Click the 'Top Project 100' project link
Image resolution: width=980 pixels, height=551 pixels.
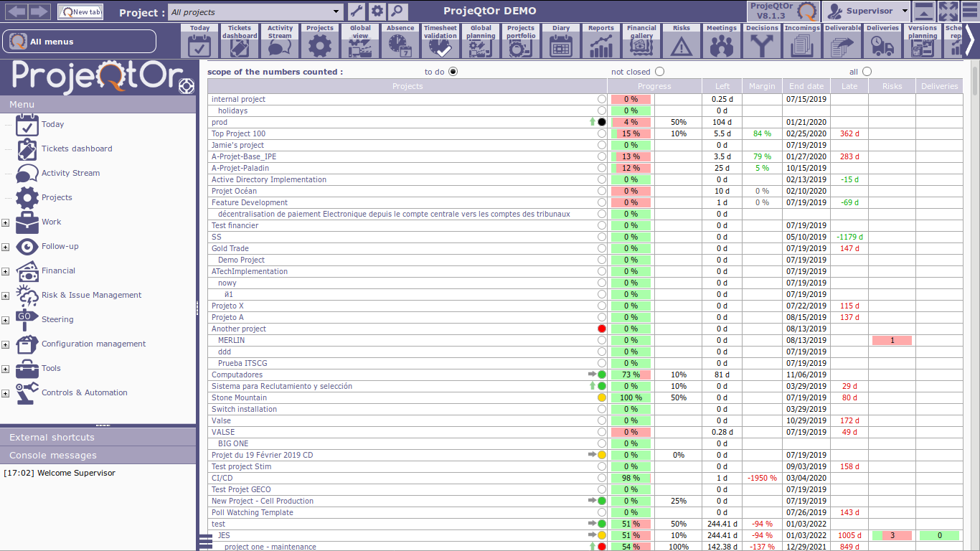tap(238, 133)
